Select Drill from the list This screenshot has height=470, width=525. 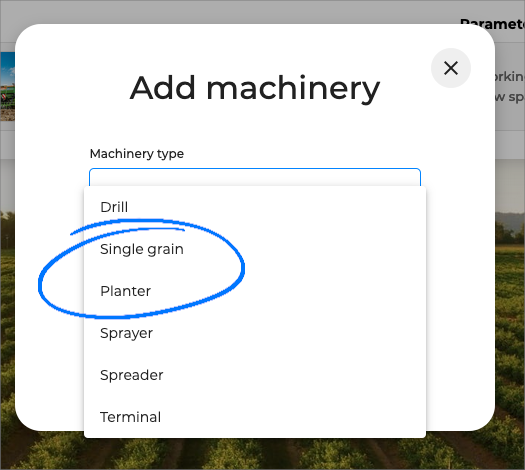[255, 207]
